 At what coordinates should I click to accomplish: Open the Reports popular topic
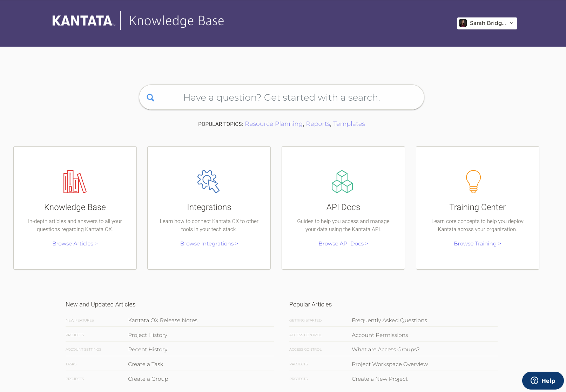(x=318, y=124)
